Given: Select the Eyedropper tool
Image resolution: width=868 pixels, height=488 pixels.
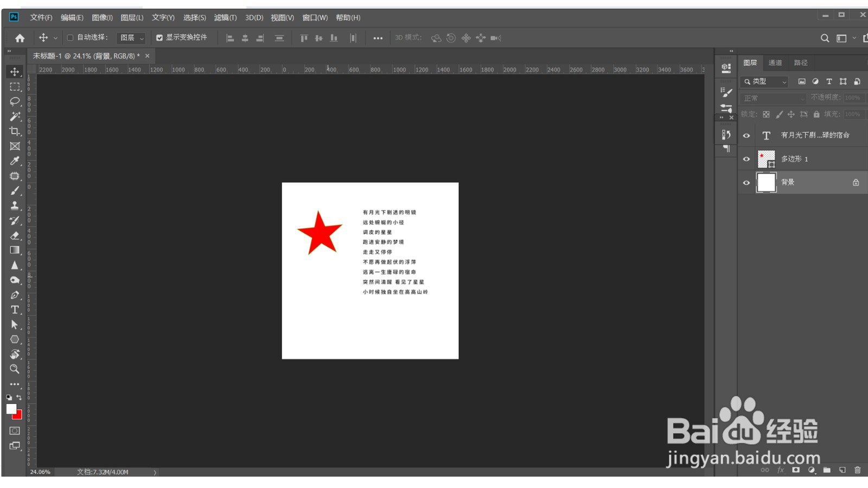Looking at the screenshot, I should [15, 161].
